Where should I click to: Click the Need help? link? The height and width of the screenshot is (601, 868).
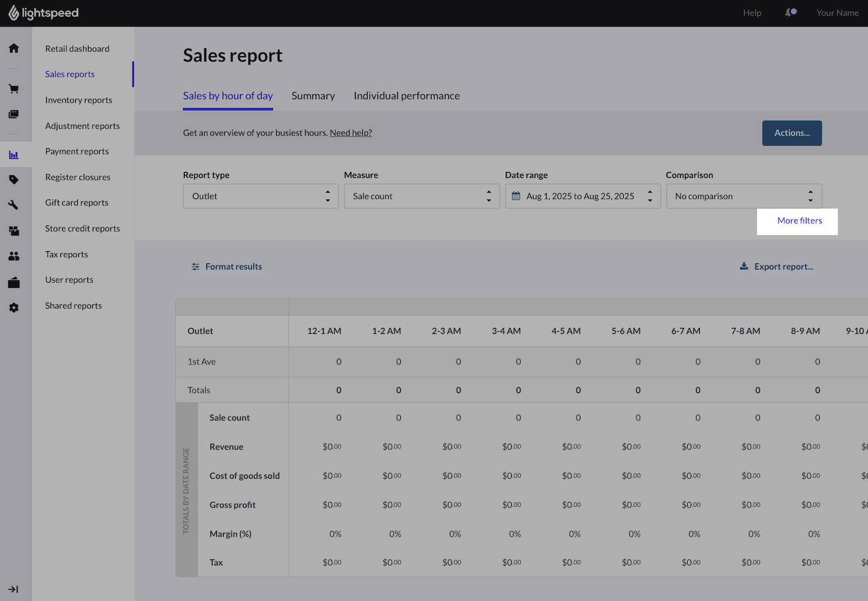pos(351,133)
